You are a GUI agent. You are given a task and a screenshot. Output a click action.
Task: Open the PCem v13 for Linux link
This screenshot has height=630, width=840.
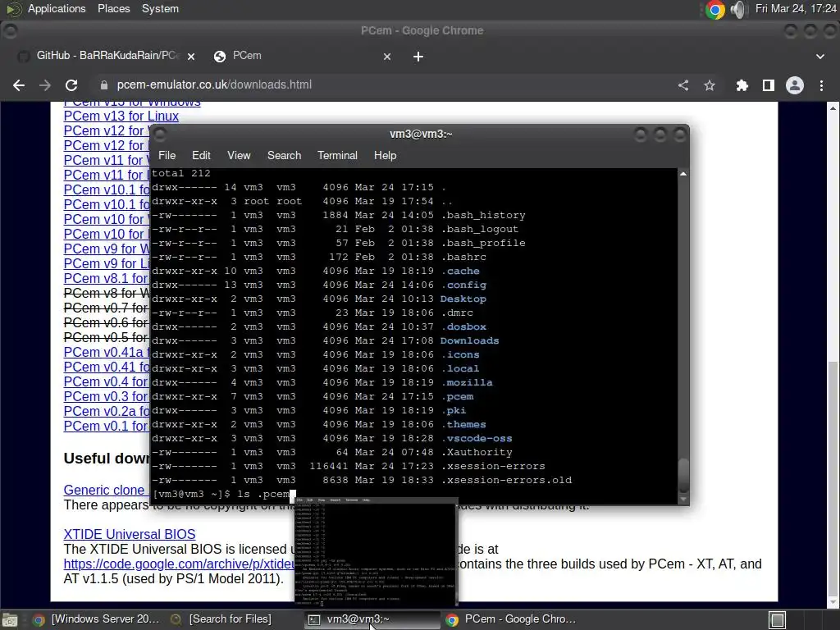click(121, 116)
